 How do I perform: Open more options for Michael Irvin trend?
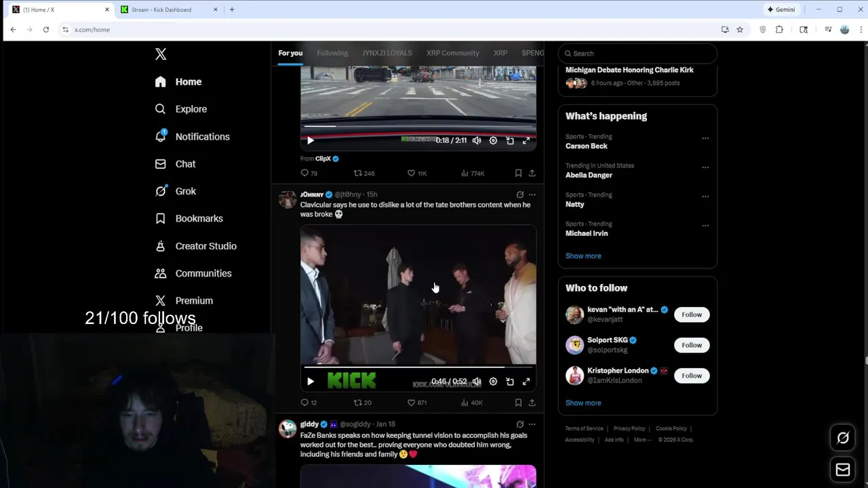pyautogui.click(x=705, y=226)
